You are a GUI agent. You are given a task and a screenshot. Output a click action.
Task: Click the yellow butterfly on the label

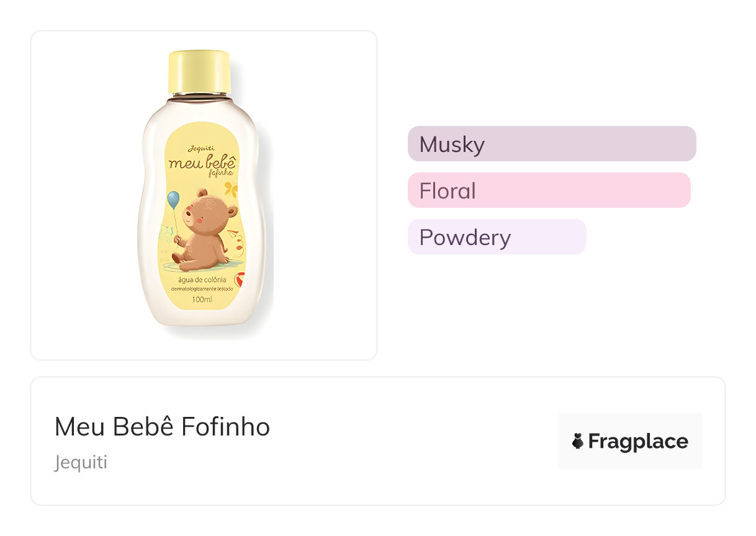(231, 189)
